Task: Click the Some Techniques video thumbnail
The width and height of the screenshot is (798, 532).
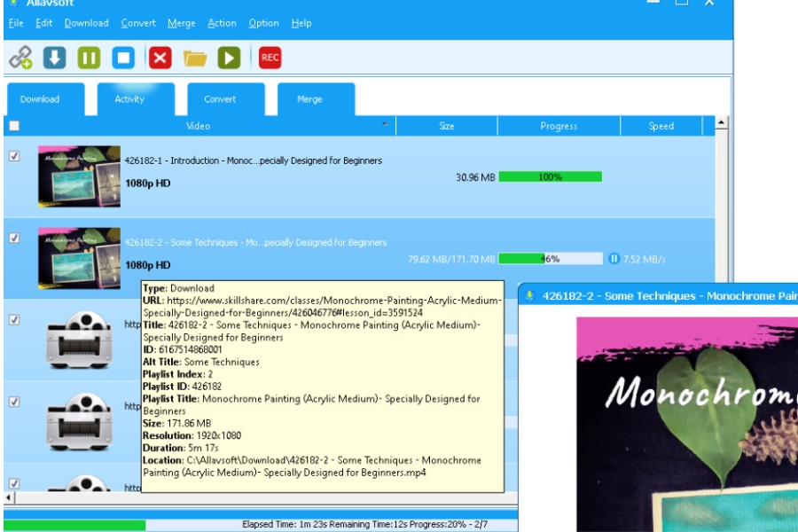Action: click(80, 258)
